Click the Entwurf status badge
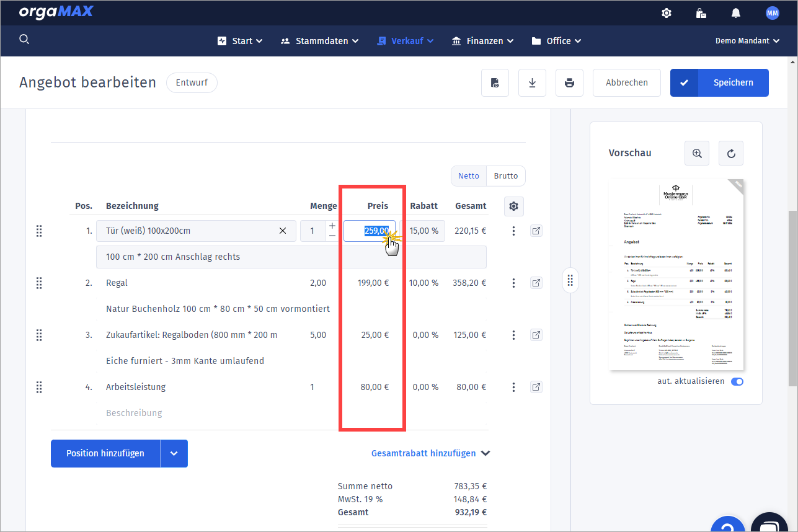This screenshot has width=798, height=532. pyautogui.click(x=192, y=82)
